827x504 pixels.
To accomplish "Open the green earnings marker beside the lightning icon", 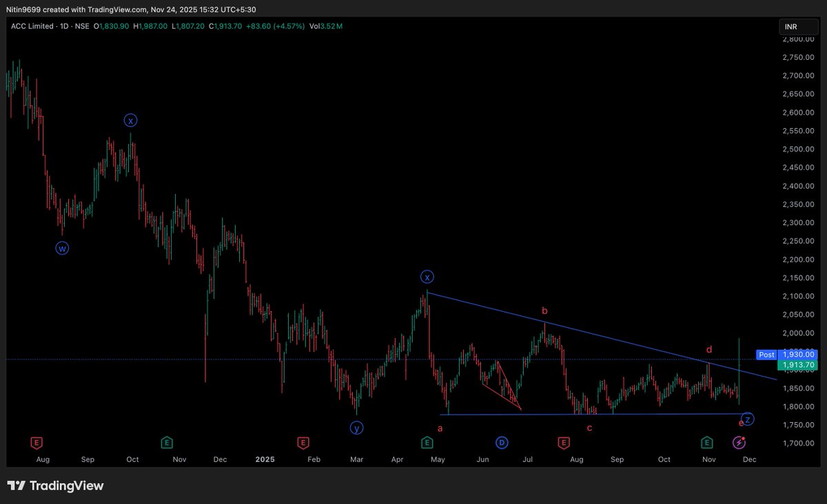I will coord(706,442).
